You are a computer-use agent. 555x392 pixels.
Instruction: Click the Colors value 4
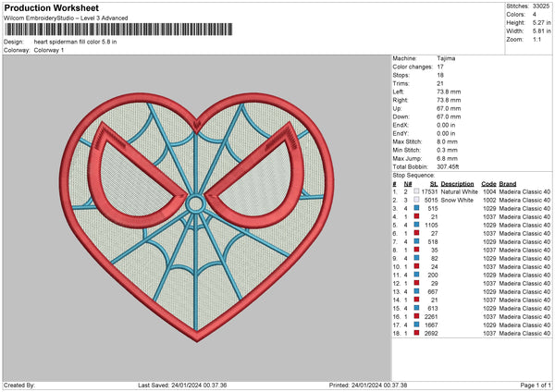tap(535, 15)
